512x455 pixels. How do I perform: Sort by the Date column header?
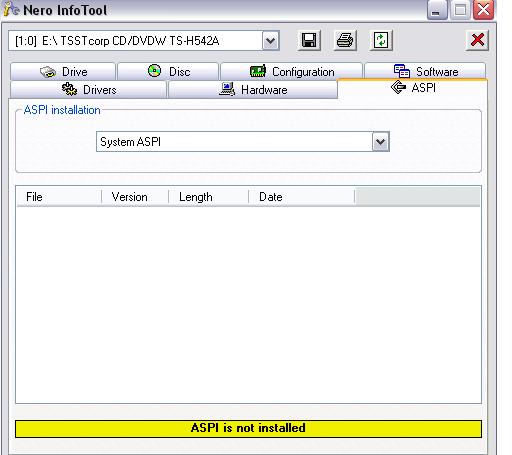pyautogui.click(x=302, y=197)
